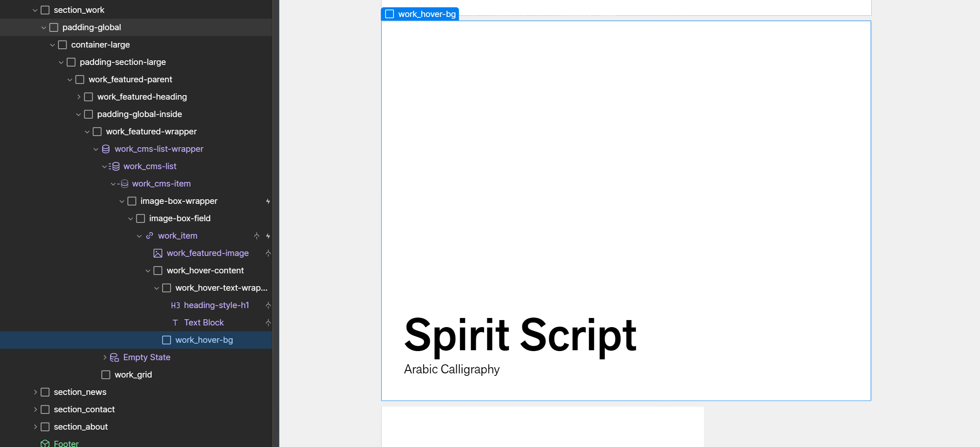980x447 pixels.
Task: Select the heading-style-h1 layer
Action: click(216, 305)
